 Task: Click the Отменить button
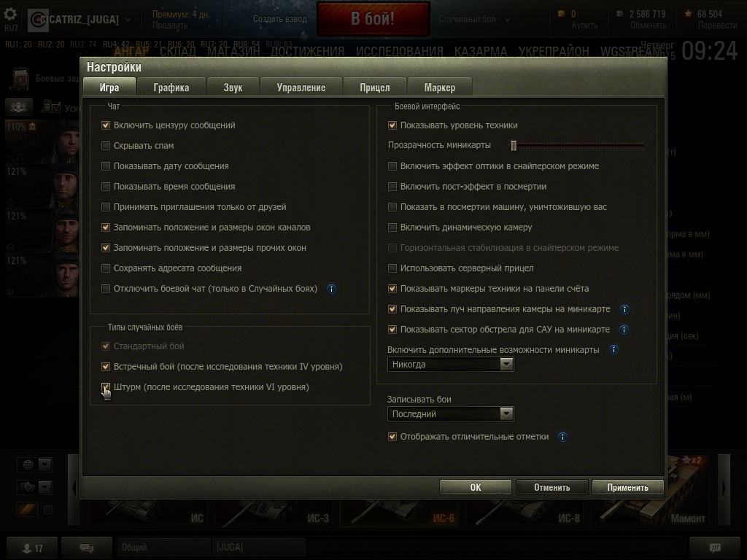click(x=551, y=487)
